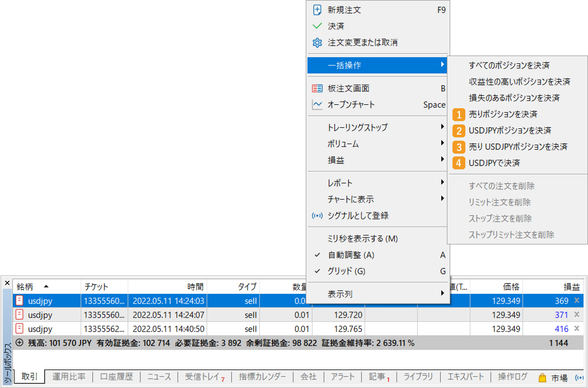This screenshot has height=388, width=588.
Task: Click the オープンチャート chart icon
Action: pyautogui.click(x=317, y=105)
